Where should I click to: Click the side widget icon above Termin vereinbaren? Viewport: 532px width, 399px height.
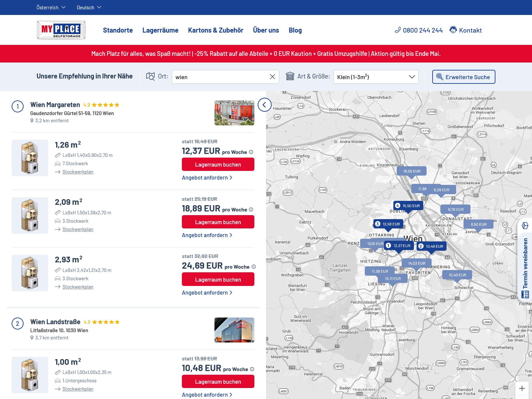525,225
